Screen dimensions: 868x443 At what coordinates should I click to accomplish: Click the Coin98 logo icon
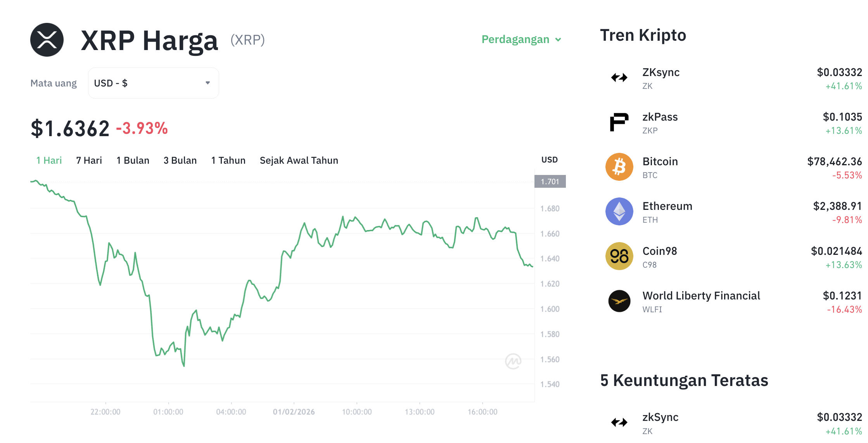[619, 256]
